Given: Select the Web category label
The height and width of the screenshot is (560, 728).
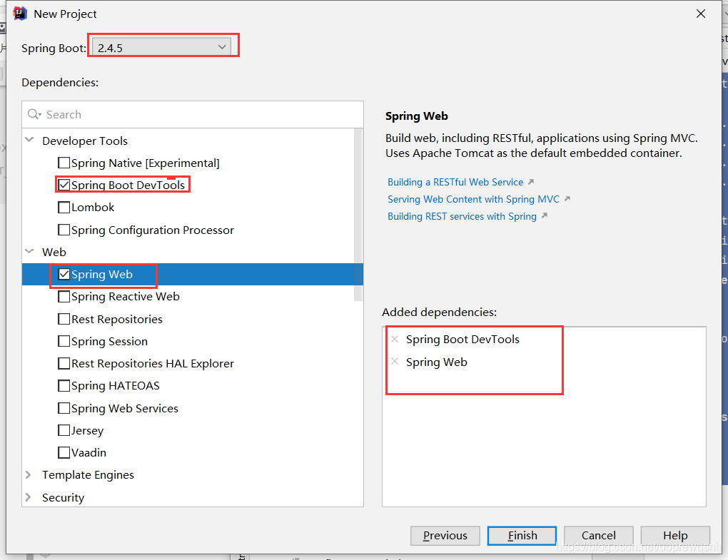Looking at the screenshot, I should pos(54,252).
